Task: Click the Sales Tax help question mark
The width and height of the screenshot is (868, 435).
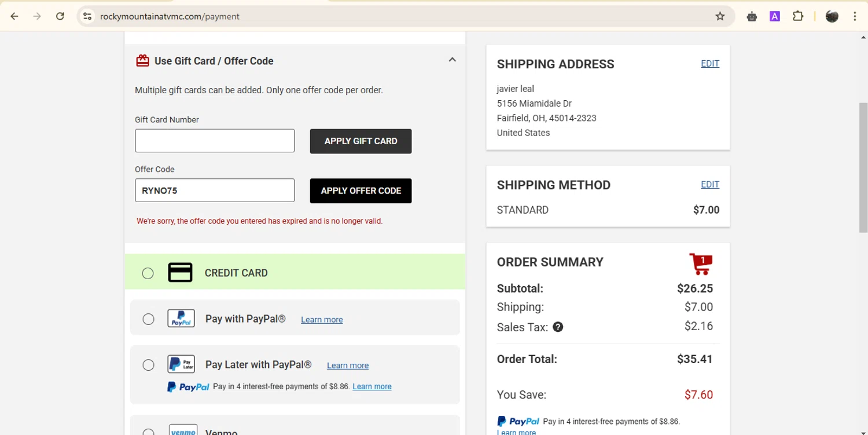Action: 558,327
